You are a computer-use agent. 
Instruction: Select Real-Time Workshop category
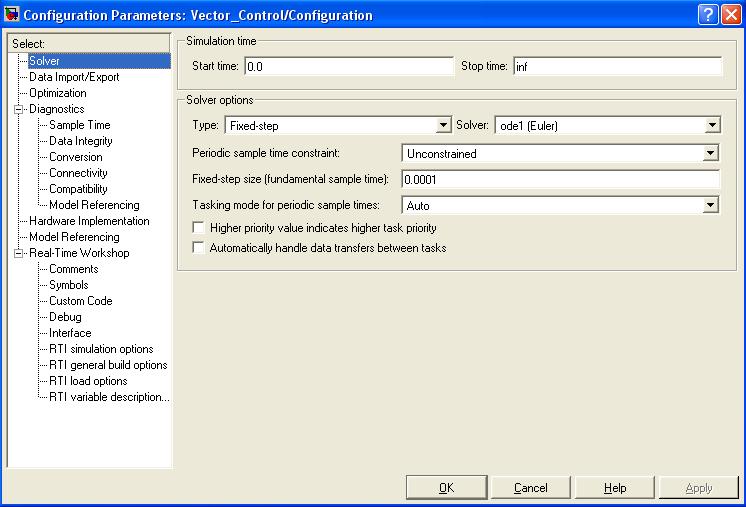click(79, 253)
